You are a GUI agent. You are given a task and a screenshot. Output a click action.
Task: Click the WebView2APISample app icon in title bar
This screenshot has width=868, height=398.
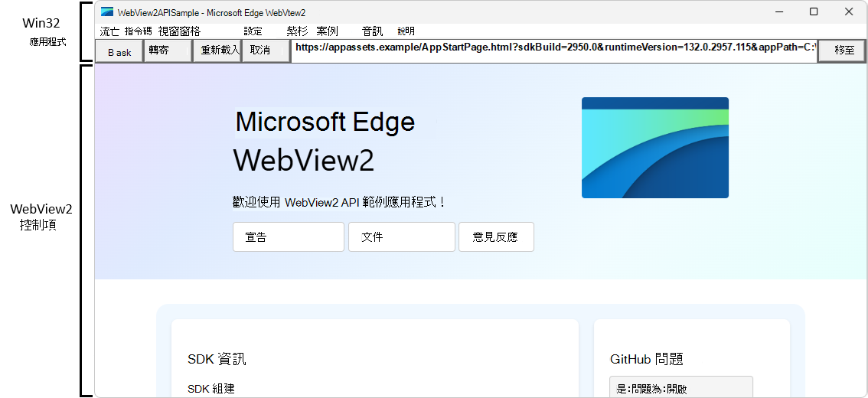pos(107,11)
